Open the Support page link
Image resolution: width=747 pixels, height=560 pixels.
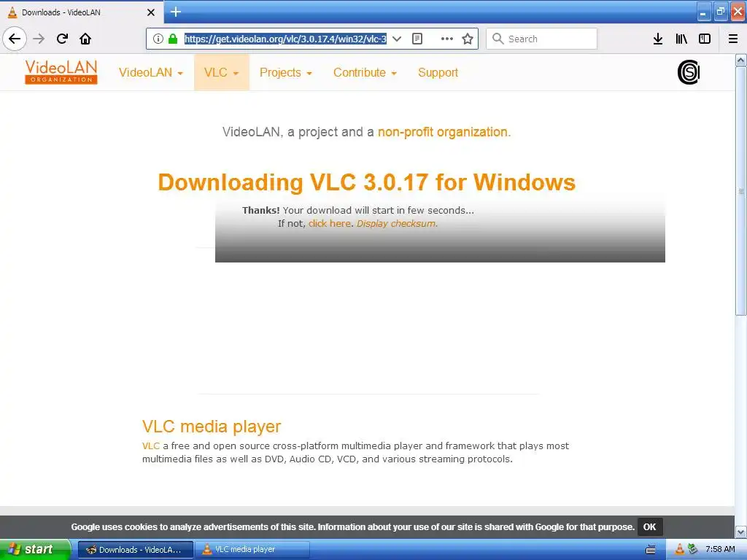438,72
